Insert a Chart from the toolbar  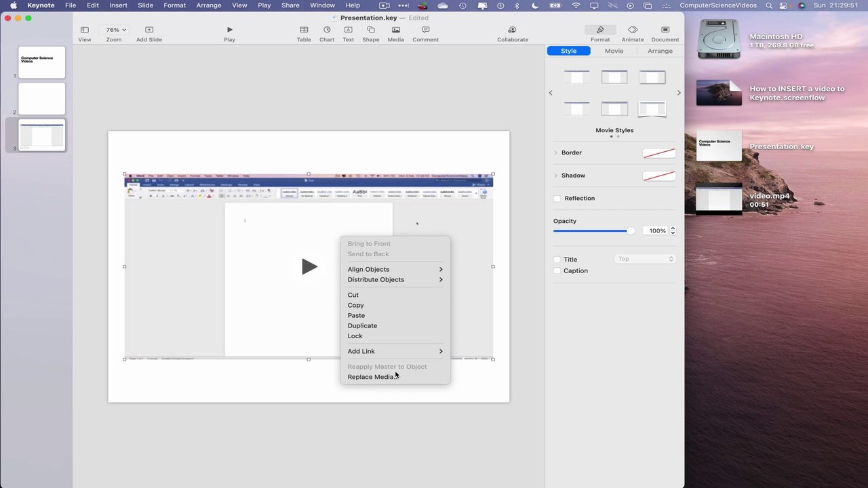click(x=327, y=30)
